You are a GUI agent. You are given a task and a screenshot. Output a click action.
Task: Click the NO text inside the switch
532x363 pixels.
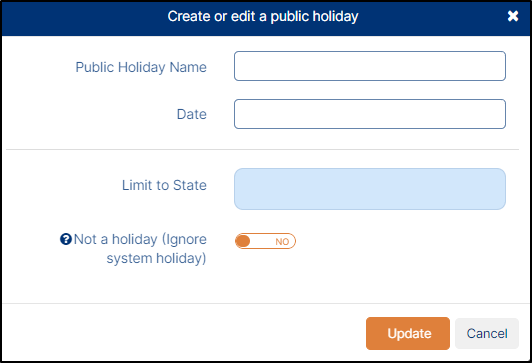point(282,242)
